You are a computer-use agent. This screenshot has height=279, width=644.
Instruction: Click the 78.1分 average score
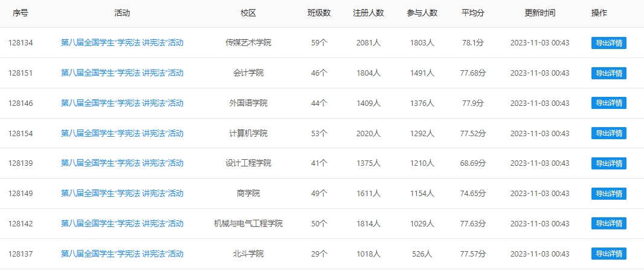point(473,43)
